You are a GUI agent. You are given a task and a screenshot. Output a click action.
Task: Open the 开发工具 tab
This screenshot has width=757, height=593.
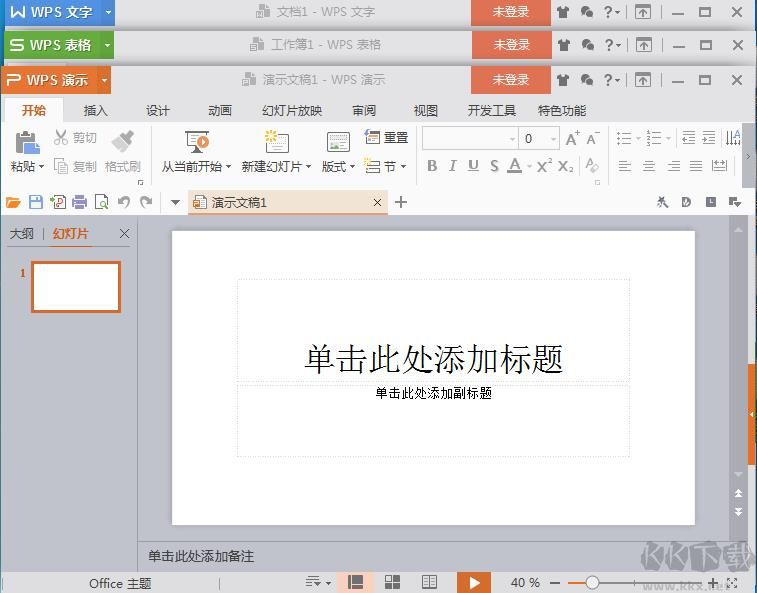pyautogui.click(x=491, y=111)
